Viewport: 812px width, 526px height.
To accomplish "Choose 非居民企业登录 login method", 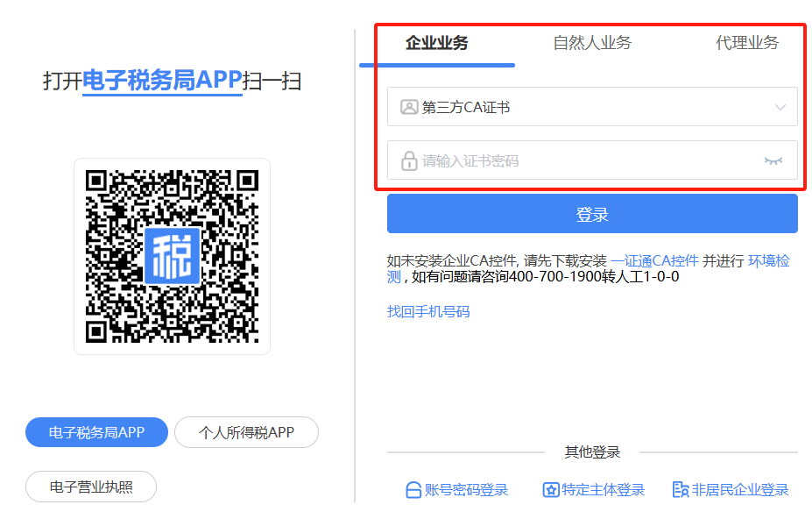I will (x=731, y=490).
